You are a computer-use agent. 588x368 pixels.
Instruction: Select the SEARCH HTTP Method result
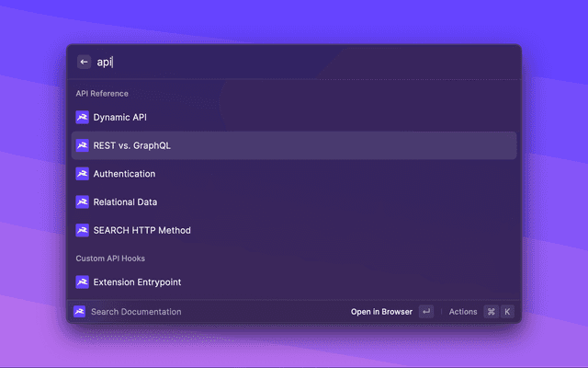(294, 230)
